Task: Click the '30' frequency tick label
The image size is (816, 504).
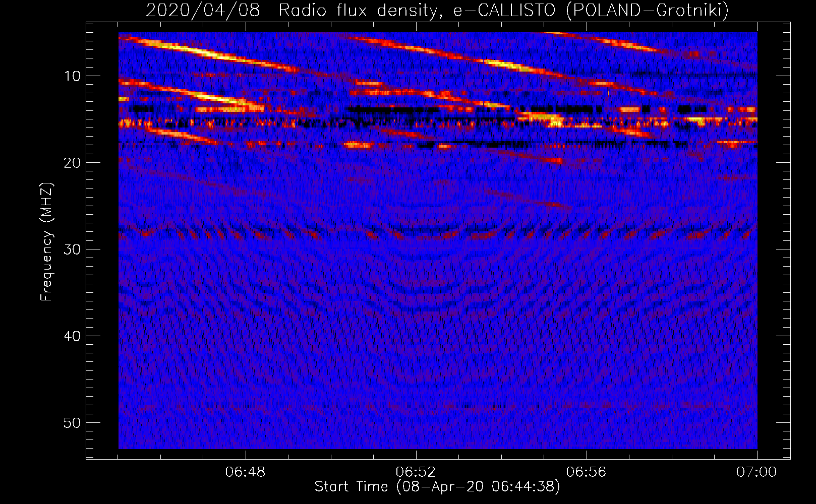Action: coord(73,249)
